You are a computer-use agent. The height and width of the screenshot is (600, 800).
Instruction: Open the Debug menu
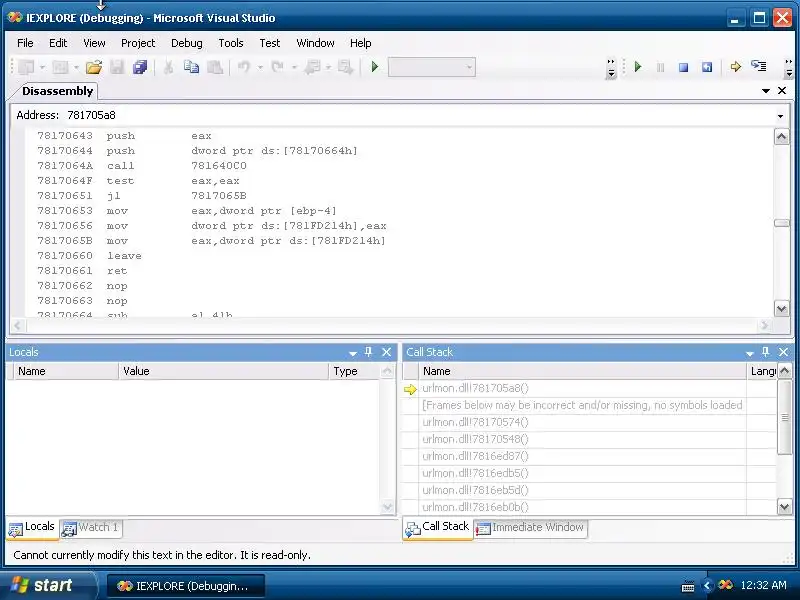pyautogui.click(x=187, y=43)
